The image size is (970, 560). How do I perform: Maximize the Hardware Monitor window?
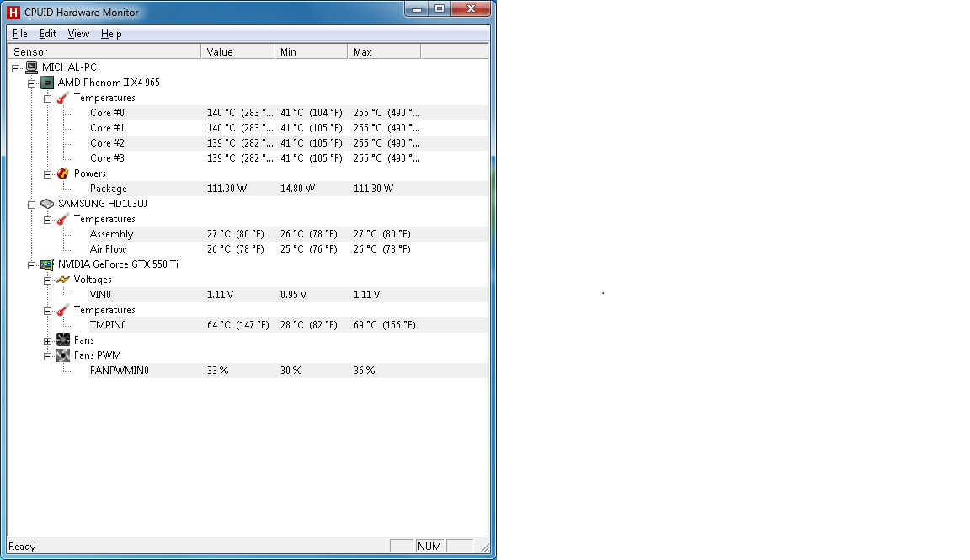pos(440,8)
